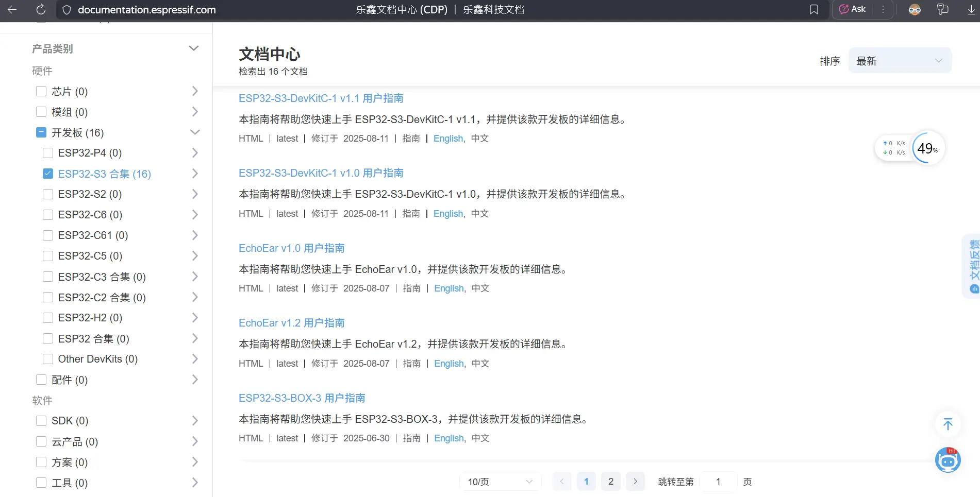The width and height of the screenshot is (980, 497).
Task: Open English version of ESP32-S3-BOX-3 guide
Action: (449, 438)
